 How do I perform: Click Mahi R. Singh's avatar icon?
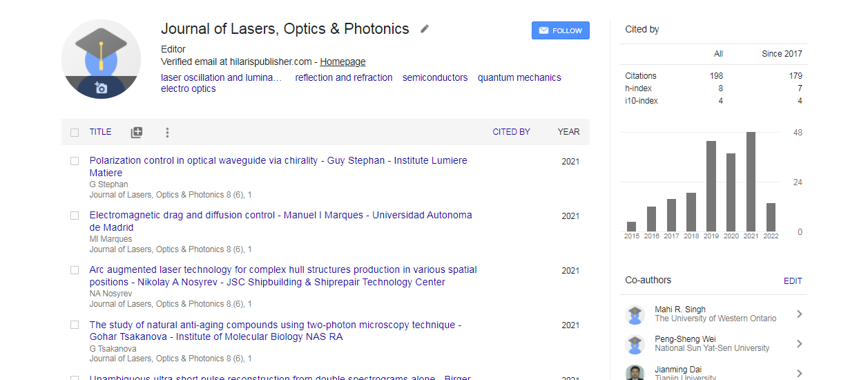point(635,314)
